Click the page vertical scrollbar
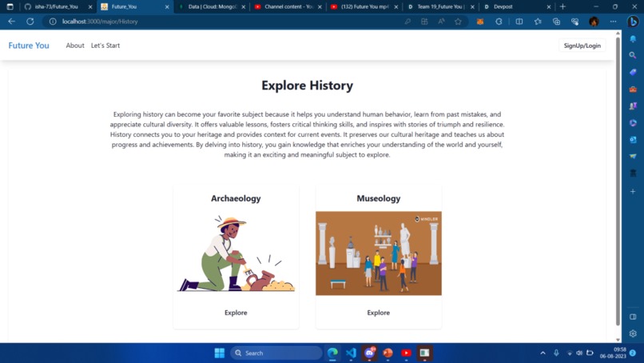The height and width of the screenshot is (363, 644). 618,181
